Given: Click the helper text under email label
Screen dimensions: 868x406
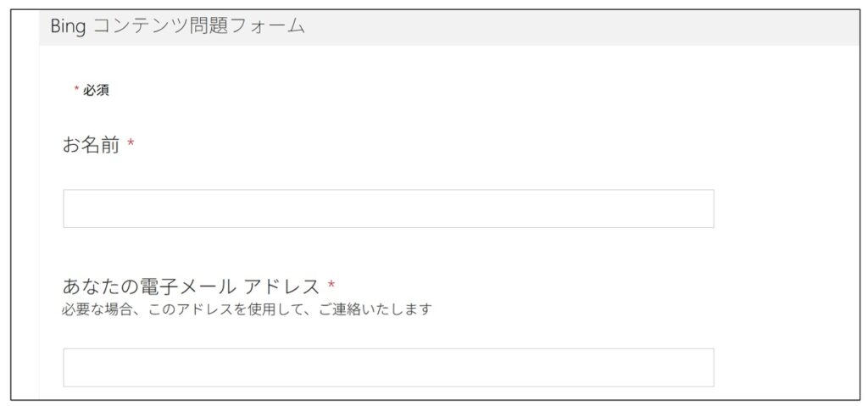Looking at the screenshot, I should (247, 309).
